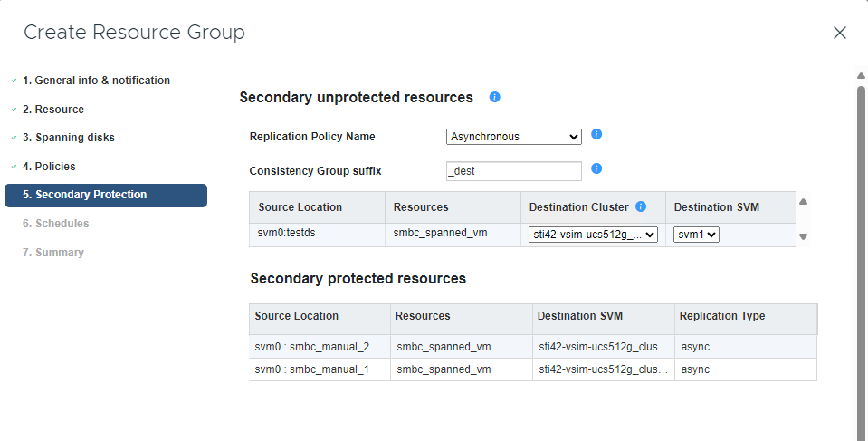868x441 pixels.
Task: Click info icon next to Replication Policy dropdown
Action: click(596, 135)
